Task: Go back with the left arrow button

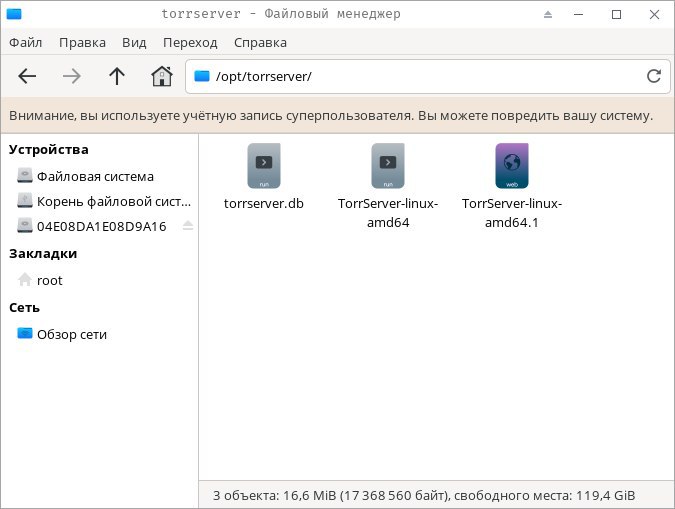Action: [27, 76]
